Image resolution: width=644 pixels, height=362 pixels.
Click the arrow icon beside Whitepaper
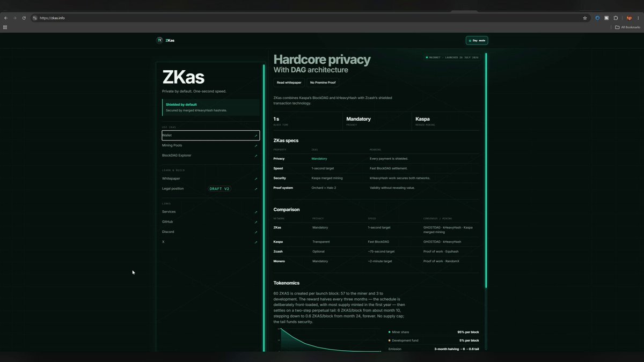(x=256, y=179)
